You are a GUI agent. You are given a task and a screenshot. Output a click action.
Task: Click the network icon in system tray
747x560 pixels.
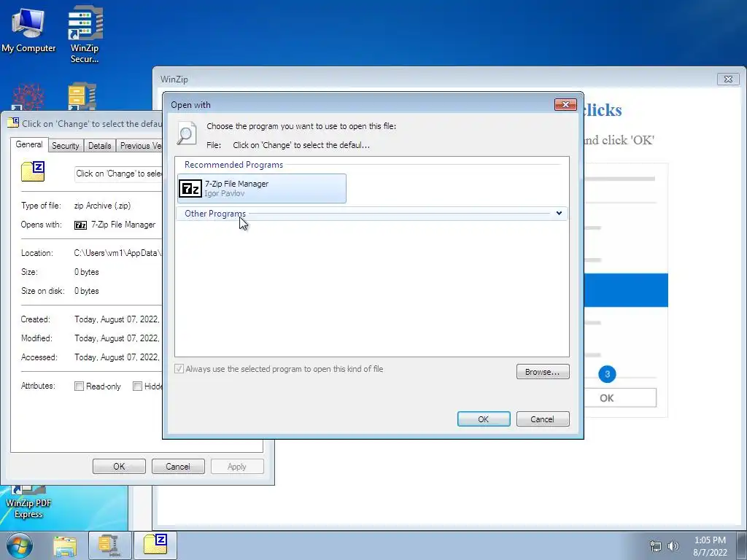pos(656,545)
